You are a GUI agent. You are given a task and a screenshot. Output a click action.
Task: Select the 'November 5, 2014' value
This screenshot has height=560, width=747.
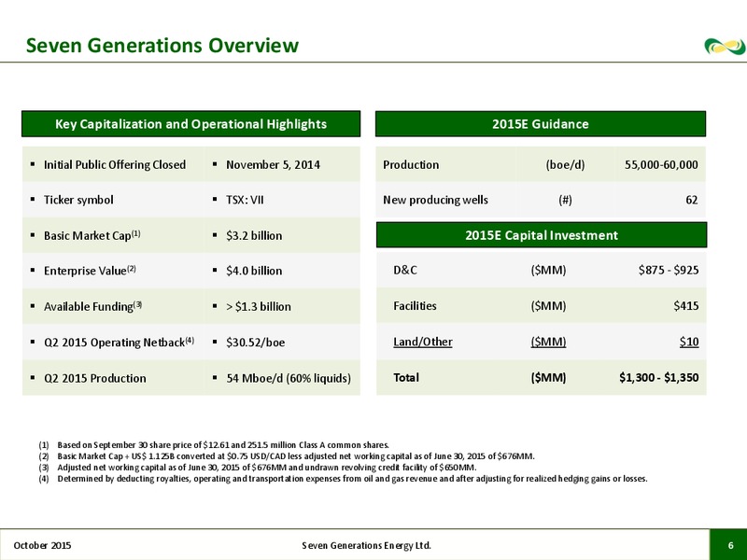pyautogui.click(x=273, y=165)
